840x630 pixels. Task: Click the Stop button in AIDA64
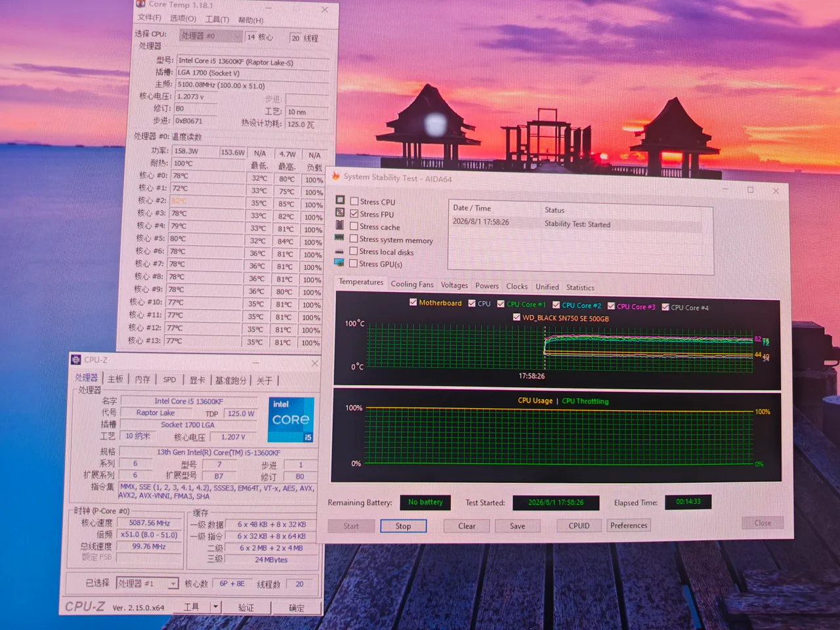point(403,526)
